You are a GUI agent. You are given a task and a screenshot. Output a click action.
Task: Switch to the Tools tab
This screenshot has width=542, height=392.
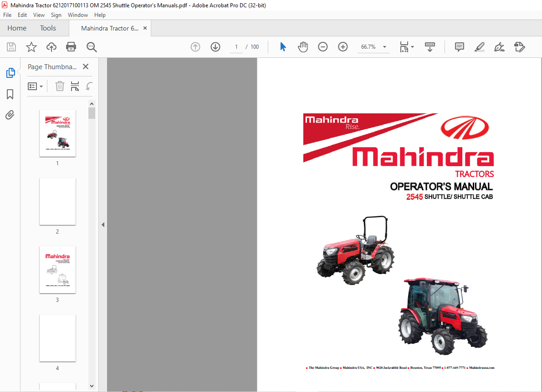coord(48,28)
